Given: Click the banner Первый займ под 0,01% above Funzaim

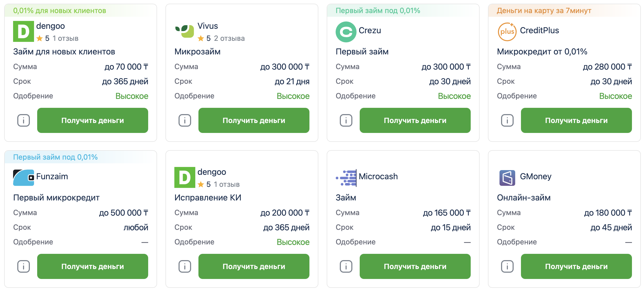Looking at the screenshot, I should coord(55,157).
